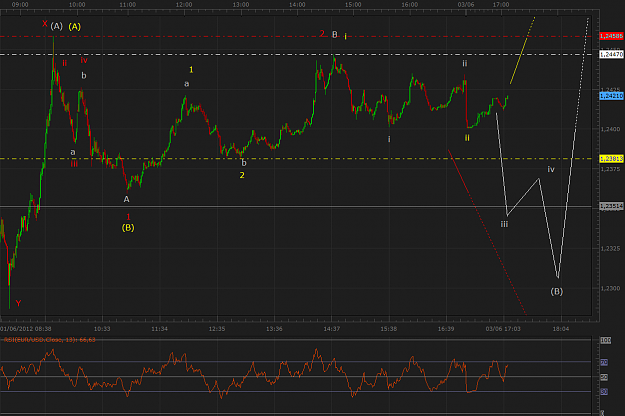Click the RSI 100 level label
Viewport: 625px width, 416px height.
(605, 340)
